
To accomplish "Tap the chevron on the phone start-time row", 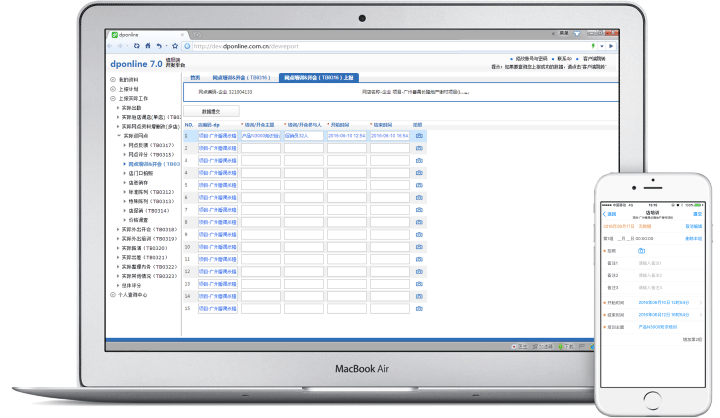I will (x=701, y=303).
